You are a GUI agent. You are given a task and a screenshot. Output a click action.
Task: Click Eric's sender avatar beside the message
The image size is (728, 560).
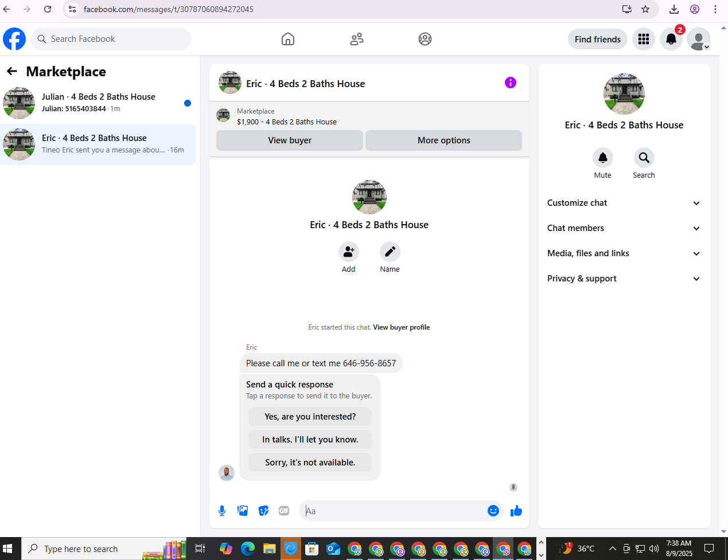(227, 473)
